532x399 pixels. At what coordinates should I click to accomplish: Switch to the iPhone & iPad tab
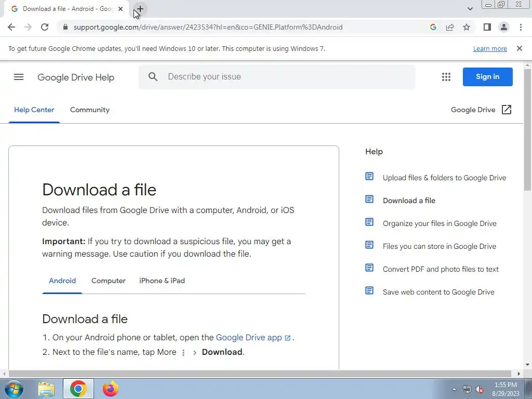[x=162, y=281]
